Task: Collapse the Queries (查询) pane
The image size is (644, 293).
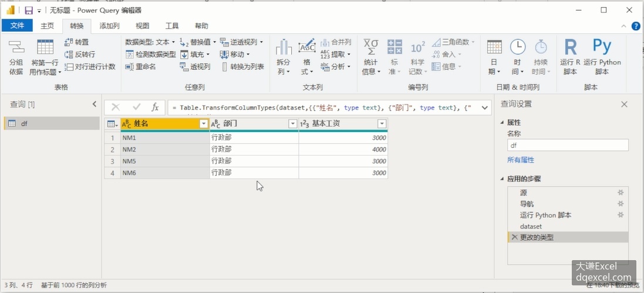Action: pyautogui.click(x=94, y=105)
